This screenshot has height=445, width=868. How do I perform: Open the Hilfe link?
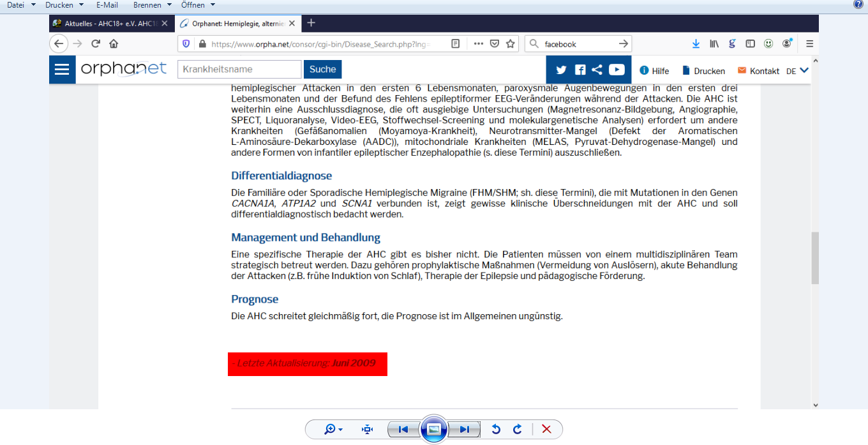655,71
